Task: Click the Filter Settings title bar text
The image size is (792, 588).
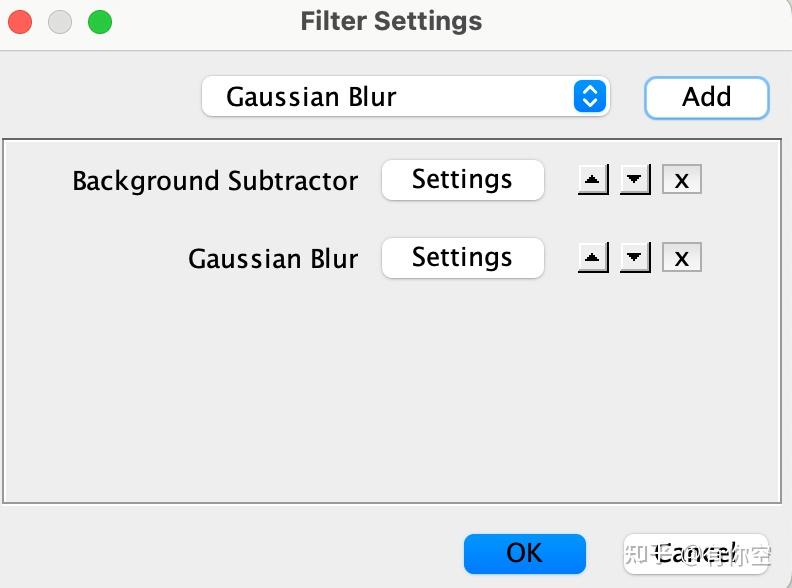Action: 391,21
